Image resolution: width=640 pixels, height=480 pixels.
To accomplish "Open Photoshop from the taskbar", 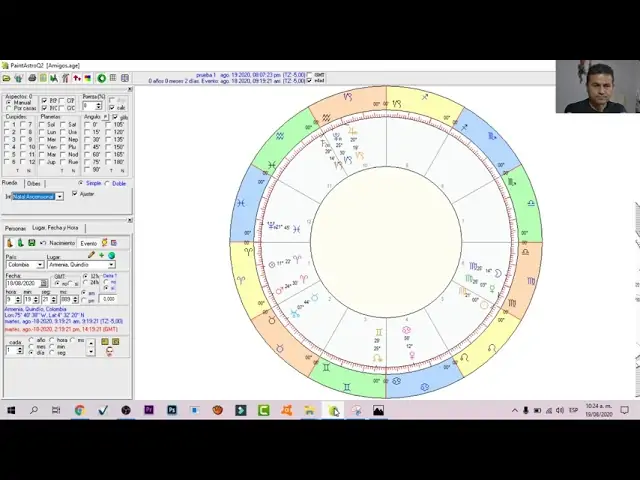I will pos(172,410).
